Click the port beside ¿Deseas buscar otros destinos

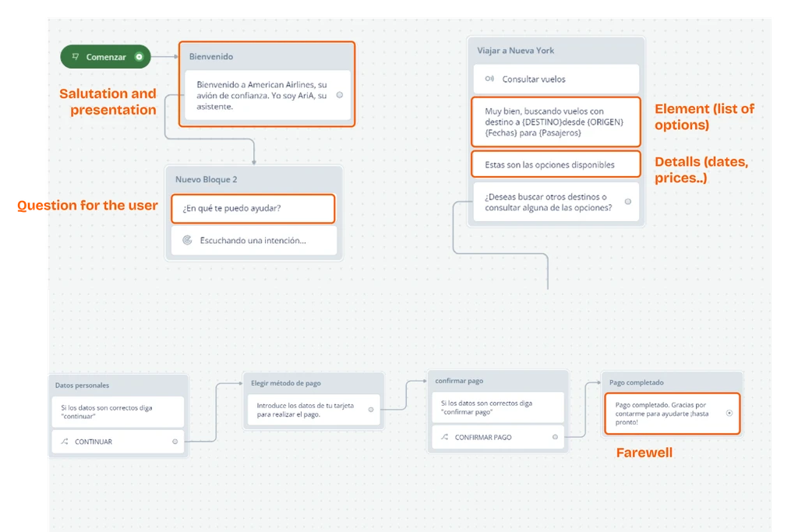(628, 202)
